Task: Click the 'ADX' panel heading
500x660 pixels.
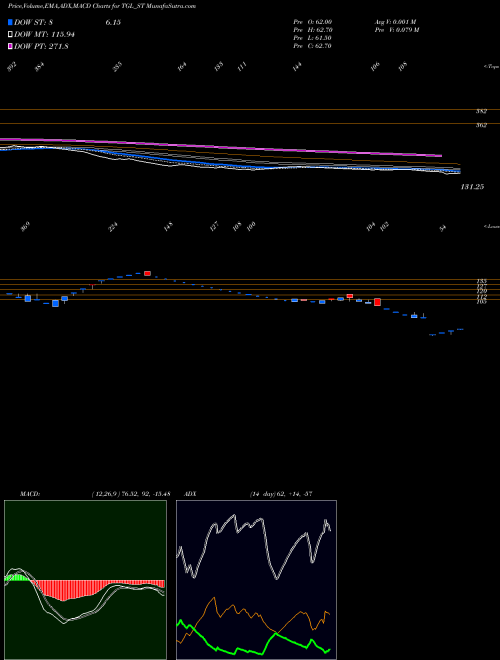Action: click(190, 494)
